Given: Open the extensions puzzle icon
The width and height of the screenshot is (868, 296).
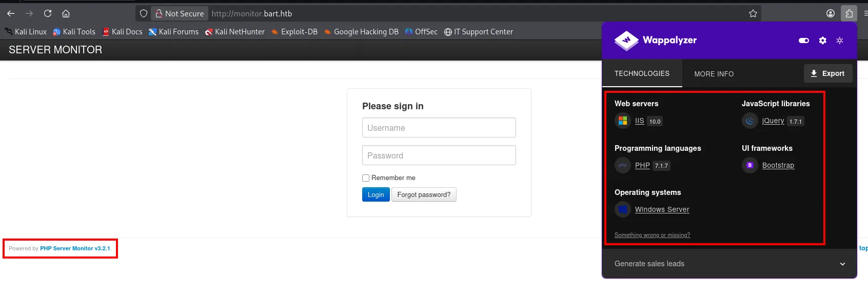Looking at the screenshot, I should [x=849, y=13].
